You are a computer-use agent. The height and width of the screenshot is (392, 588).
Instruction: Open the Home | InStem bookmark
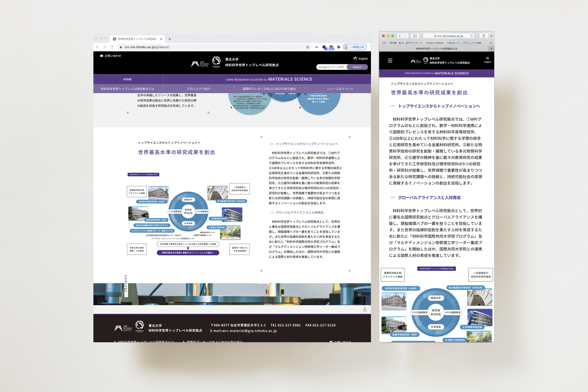tap(435, 43)
